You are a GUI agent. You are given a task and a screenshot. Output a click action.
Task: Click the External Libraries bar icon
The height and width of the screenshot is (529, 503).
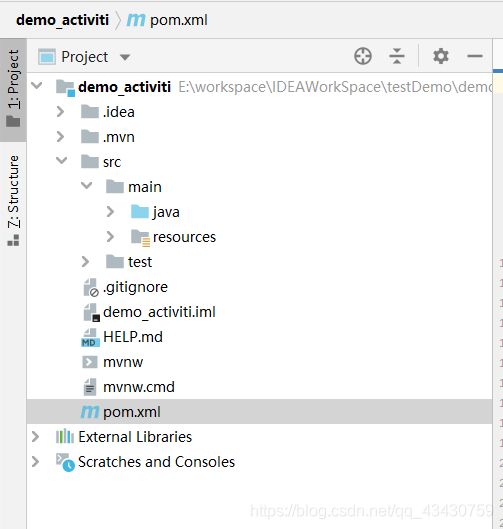(x=64, y=437)
